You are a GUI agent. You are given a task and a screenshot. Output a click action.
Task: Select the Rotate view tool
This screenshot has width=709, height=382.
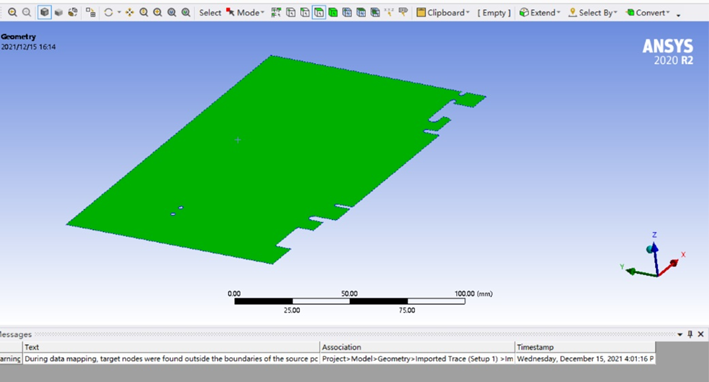click(x=109, y=12)
